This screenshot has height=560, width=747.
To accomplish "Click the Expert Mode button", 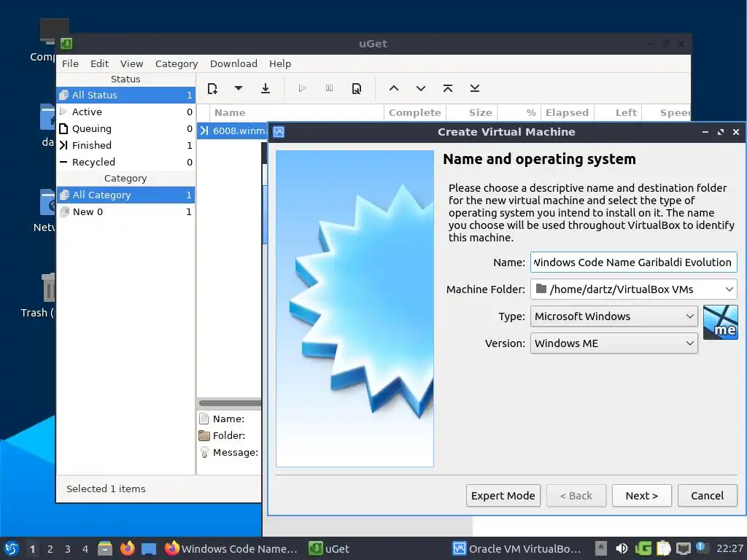I will (503, 496).
